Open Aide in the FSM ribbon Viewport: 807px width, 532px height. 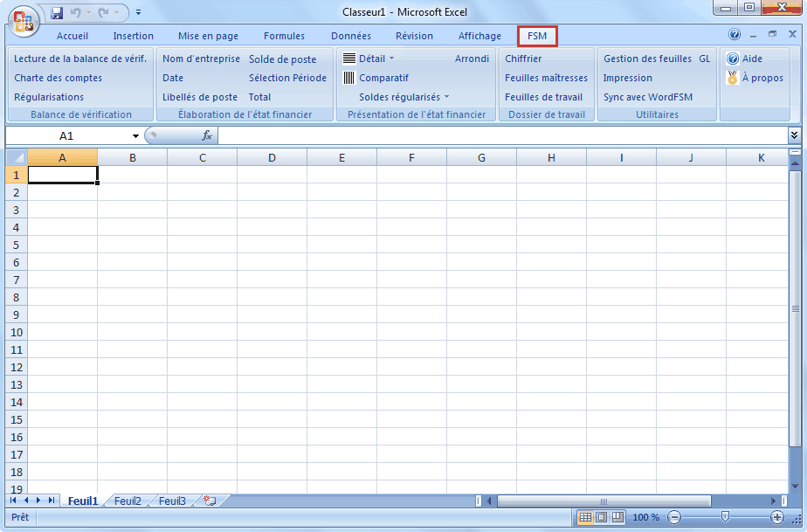click(745, 59)
